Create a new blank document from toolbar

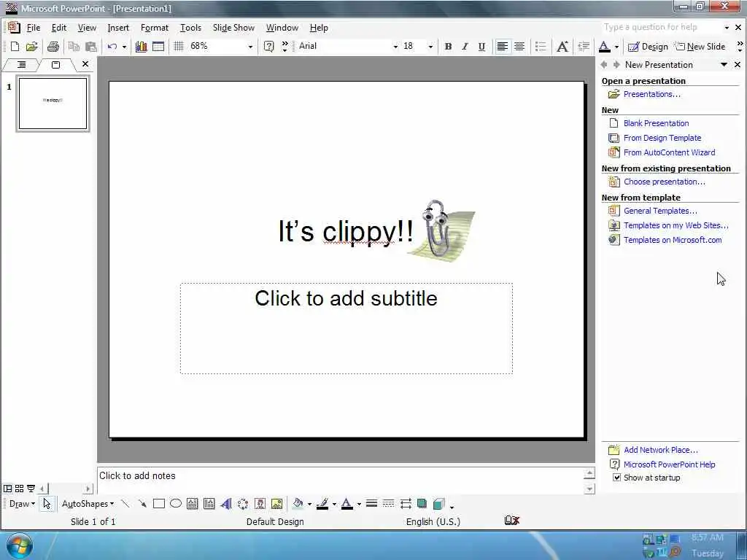click(x=15, y=46)
